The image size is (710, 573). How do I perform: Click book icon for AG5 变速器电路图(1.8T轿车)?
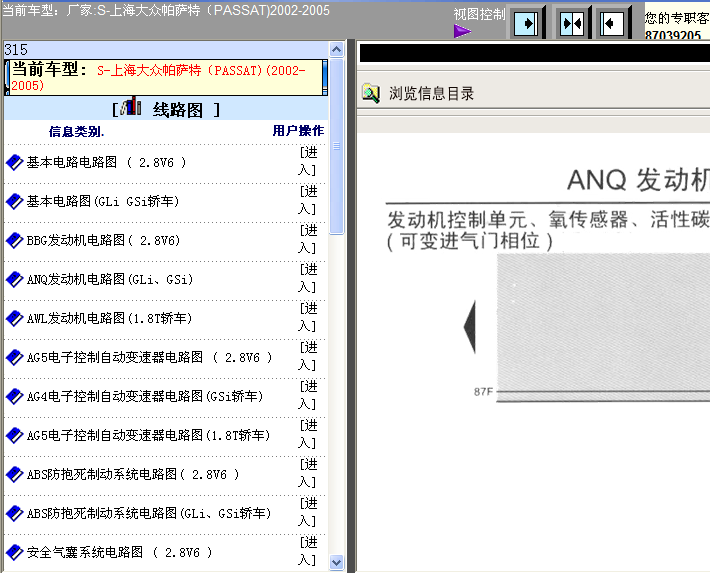(14, 435)
